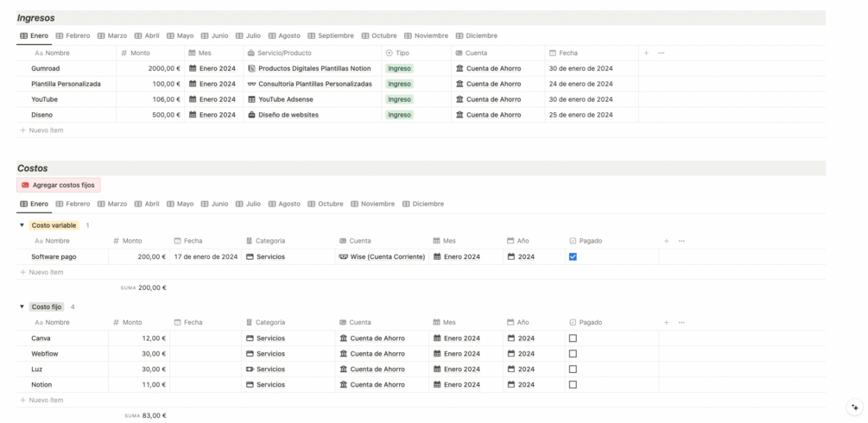Viewport: 868px width, 423px height.
Task: Open Costo variable table three-dots menu
Action: pyautogui.click(x=681, y=241)
